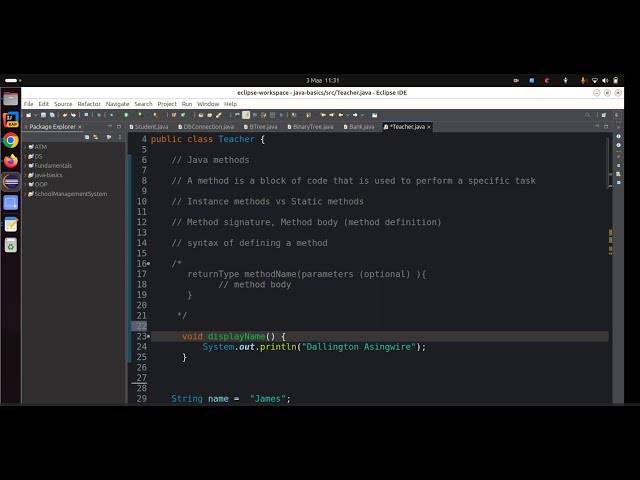Open the New wizard dropdown arrow
The height and width of the screenshot is (480, 640).
pos(36,115)
